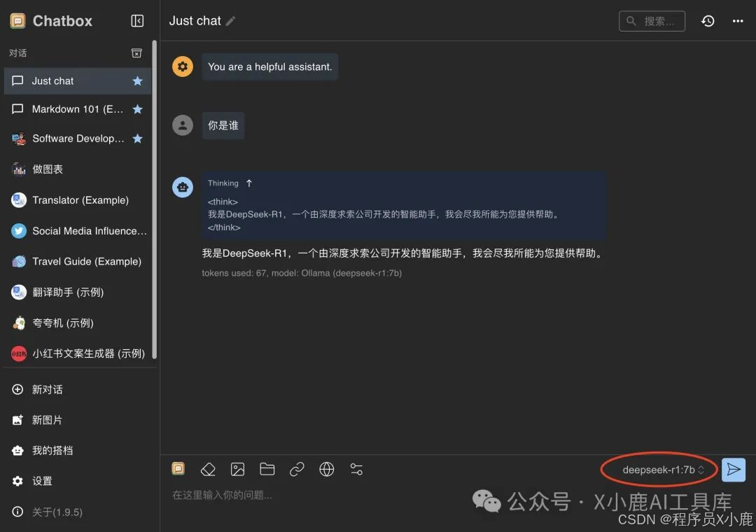The height and width of the screenshot is (532, 756).
Task: Open the deepseek-r1:7b model dropdown
Action: [663, 470]
